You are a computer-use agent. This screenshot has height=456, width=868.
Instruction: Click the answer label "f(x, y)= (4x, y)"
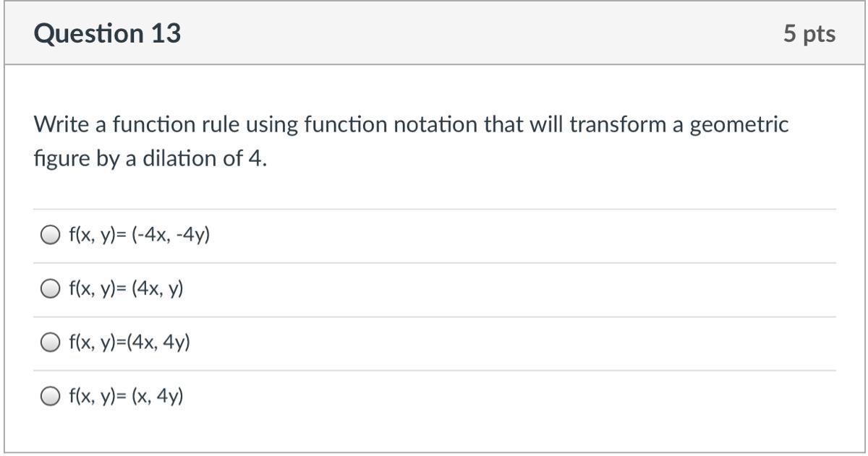[126, 289]
